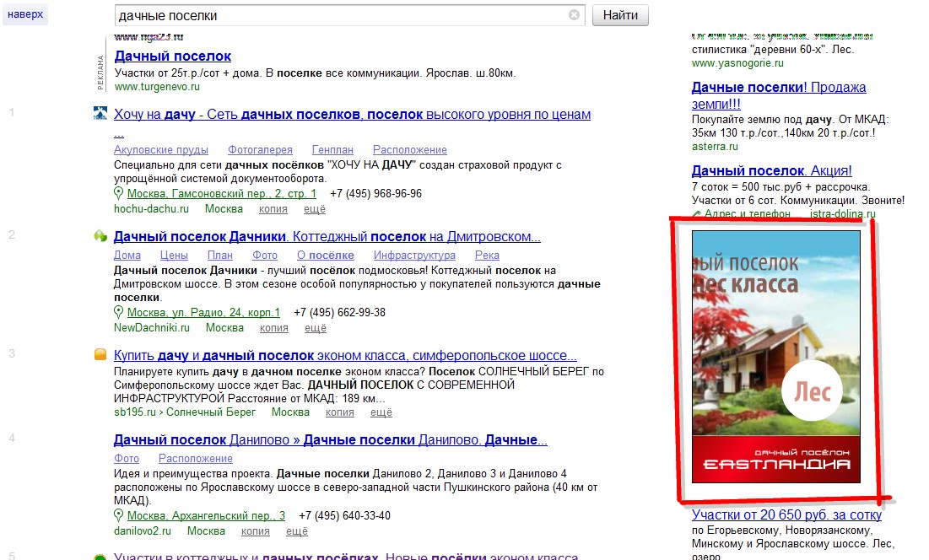Open the Река sitelink
Screen dimensions: 929x560
(487, 256)
